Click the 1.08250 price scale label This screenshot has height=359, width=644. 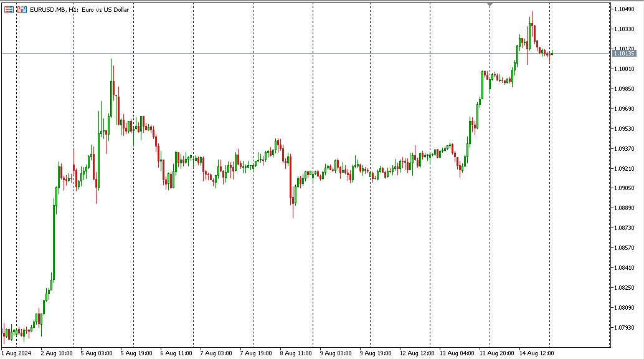(x=624, y=287)
